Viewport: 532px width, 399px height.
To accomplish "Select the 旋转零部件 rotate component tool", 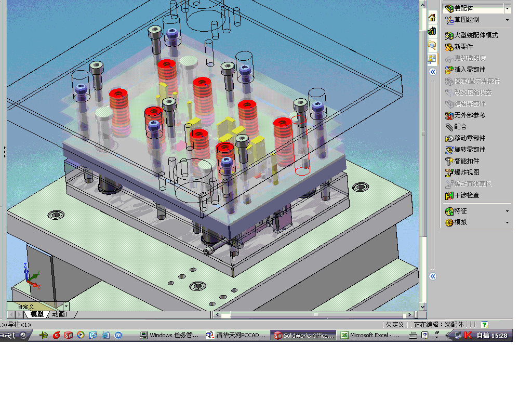I will click(465, 150).
